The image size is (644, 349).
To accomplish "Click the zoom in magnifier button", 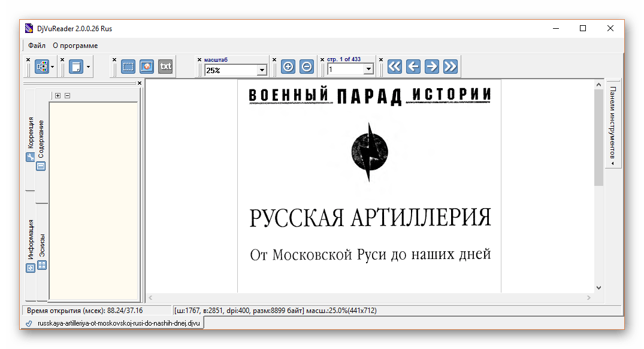I will pyautogui.click(x=288, y=67).
